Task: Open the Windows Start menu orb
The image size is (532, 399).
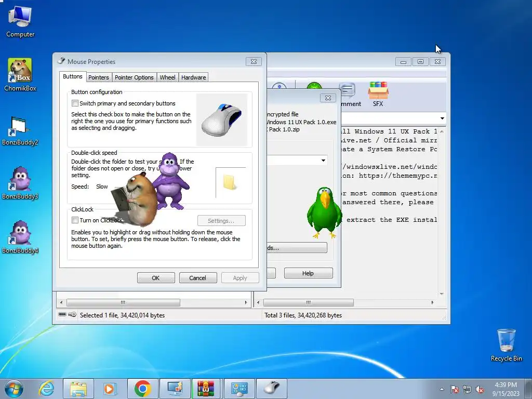Action: click(14, 389)
